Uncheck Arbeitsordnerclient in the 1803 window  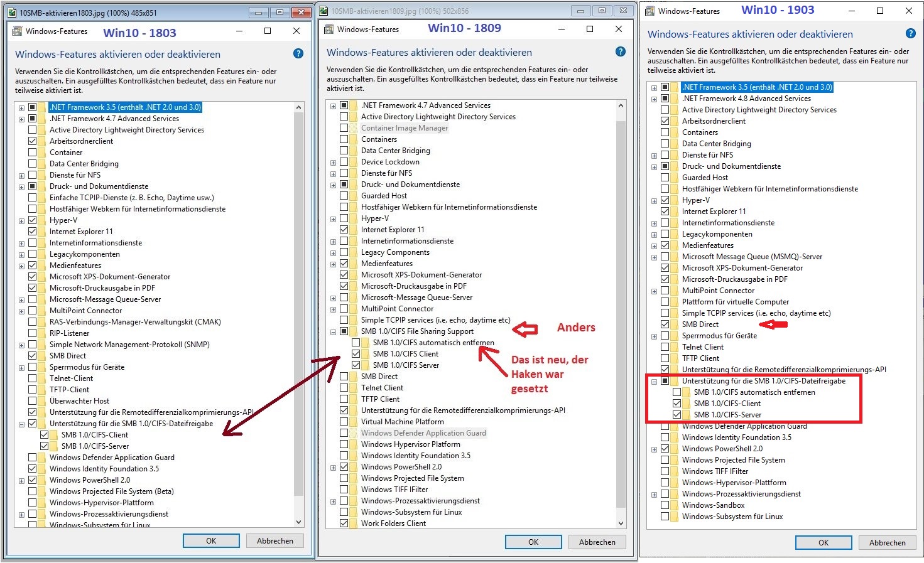tap(32, 141)
